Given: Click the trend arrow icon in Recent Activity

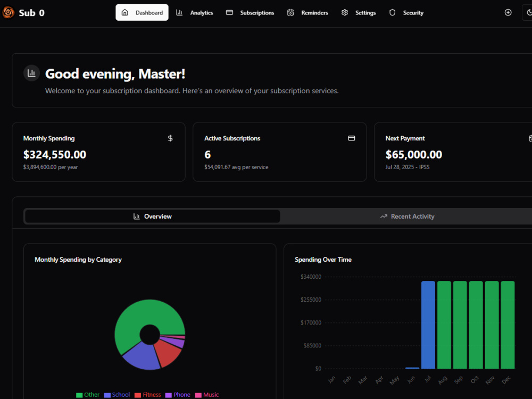Looking at the screenshot, I should [384, 217].
